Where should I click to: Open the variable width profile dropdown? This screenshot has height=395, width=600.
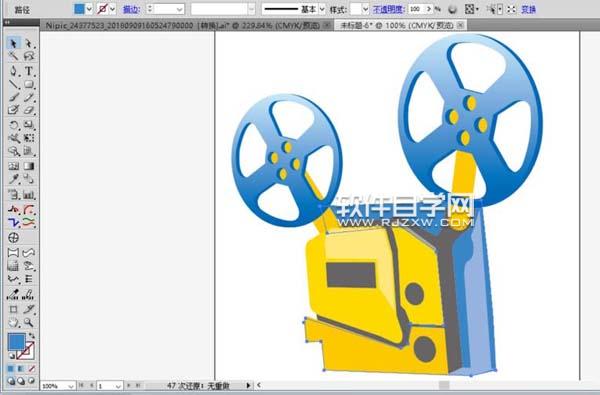pos(251,9)
